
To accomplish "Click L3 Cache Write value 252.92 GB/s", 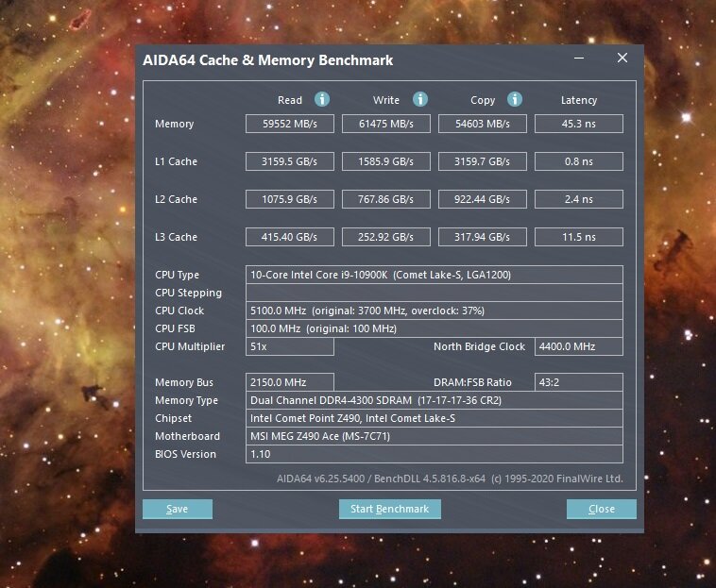I will [385, 237].
